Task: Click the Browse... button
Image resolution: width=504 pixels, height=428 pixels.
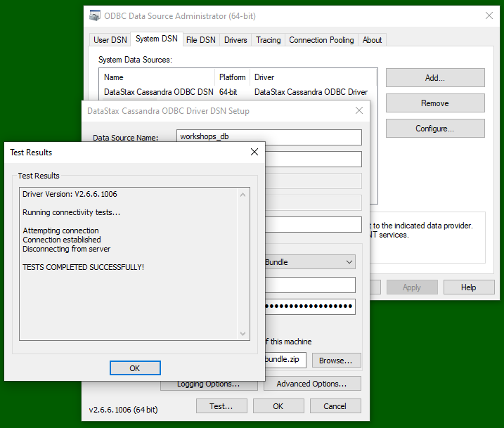Action: [336, 361]
